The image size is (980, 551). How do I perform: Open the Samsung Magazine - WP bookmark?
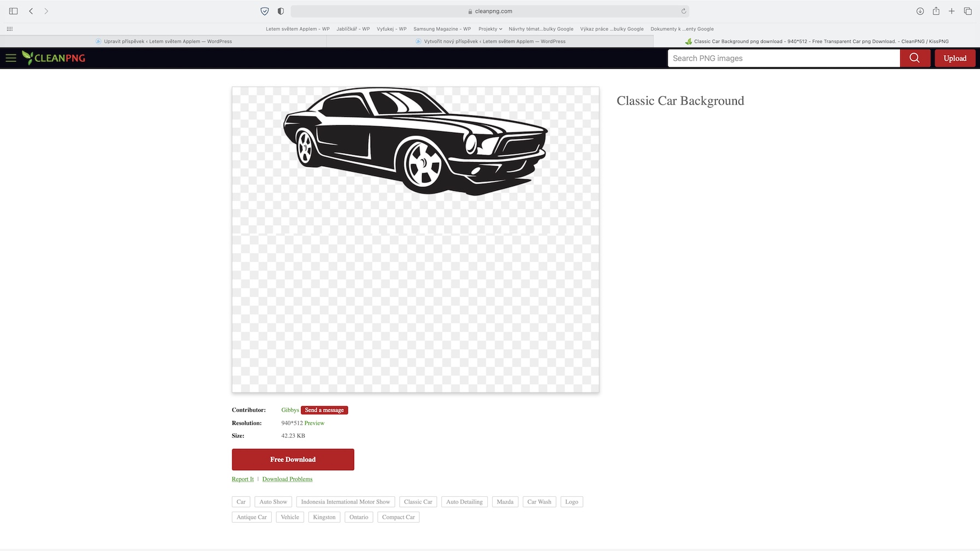click(x=442, y=29)
